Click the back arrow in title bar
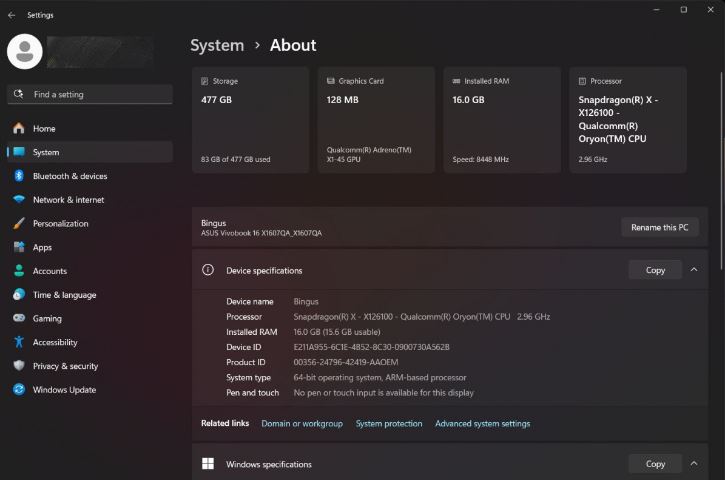725x480 pixels. point(12,15)
